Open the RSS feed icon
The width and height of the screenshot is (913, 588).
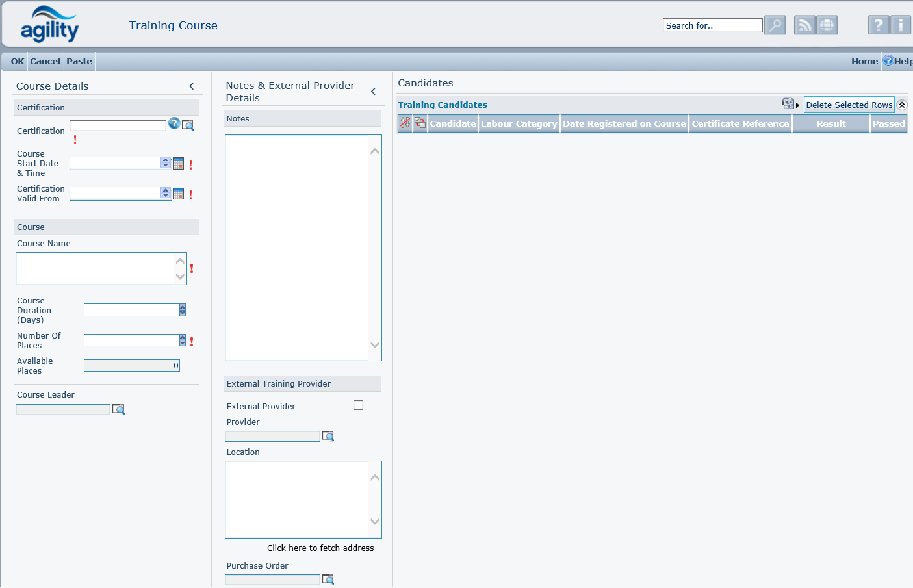point(804,25)
